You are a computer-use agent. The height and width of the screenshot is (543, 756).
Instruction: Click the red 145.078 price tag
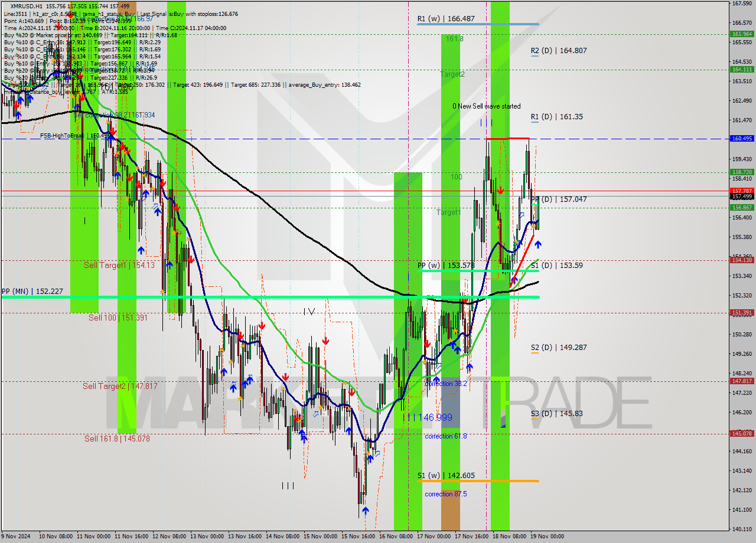(742, 434)
